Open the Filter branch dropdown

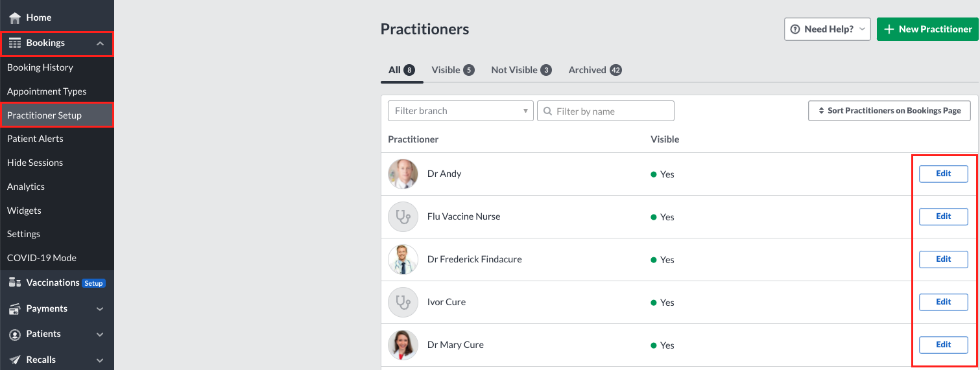[x=460, y=111]
